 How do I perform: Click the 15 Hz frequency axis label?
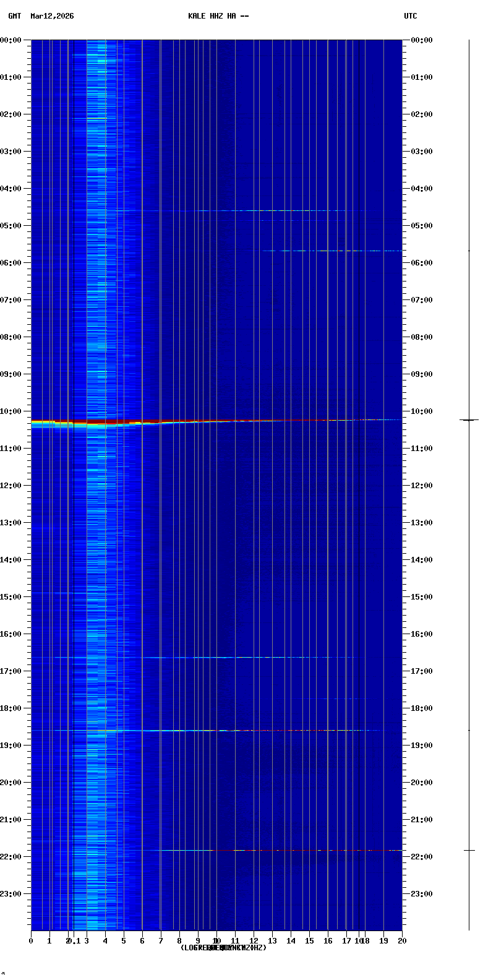coord(309,941)
